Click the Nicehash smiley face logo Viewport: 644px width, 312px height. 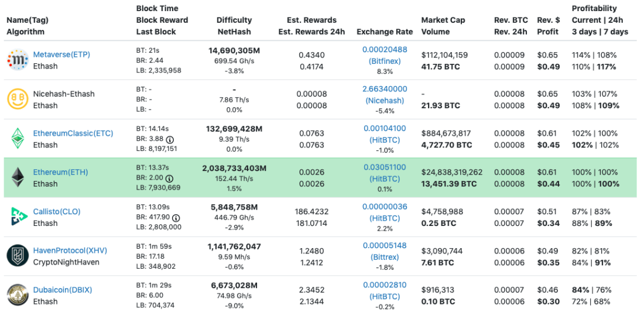(18, 99)
